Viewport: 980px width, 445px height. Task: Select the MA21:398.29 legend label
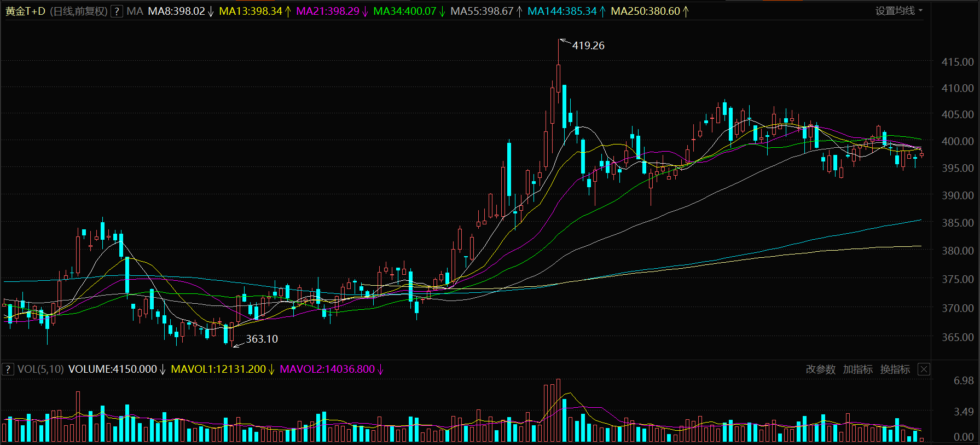pyautogui.click(x=328, y=11)
